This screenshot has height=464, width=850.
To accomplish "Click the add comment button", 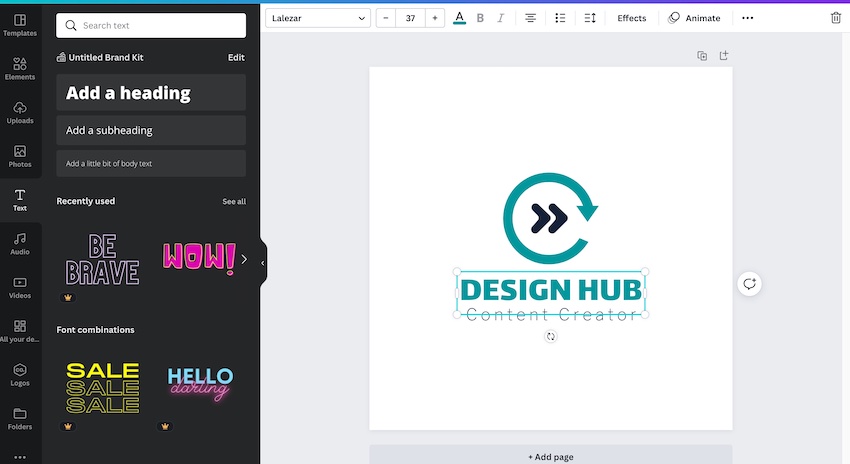I will coord(749,283).
